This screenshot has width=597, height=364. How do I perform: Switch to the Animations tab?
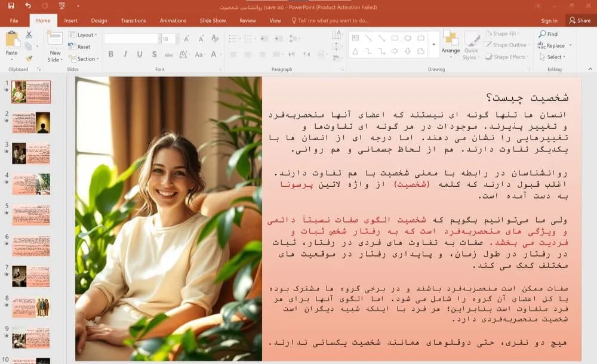[x=173, y=20]
